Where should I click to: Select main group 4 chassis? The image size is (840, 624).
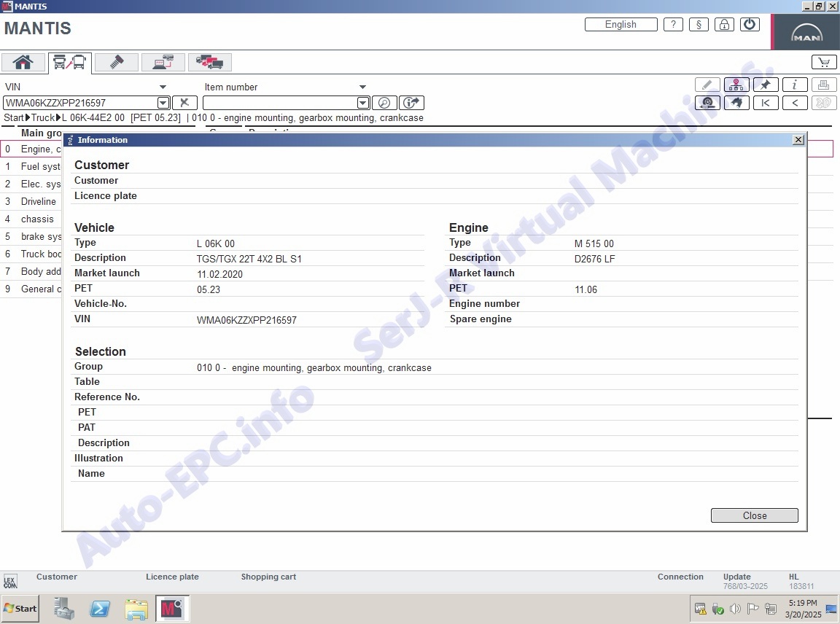click(32, 219)
